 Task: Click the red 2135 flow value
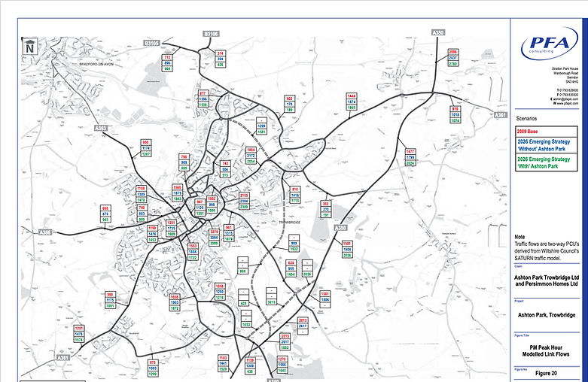click(244, 195)
